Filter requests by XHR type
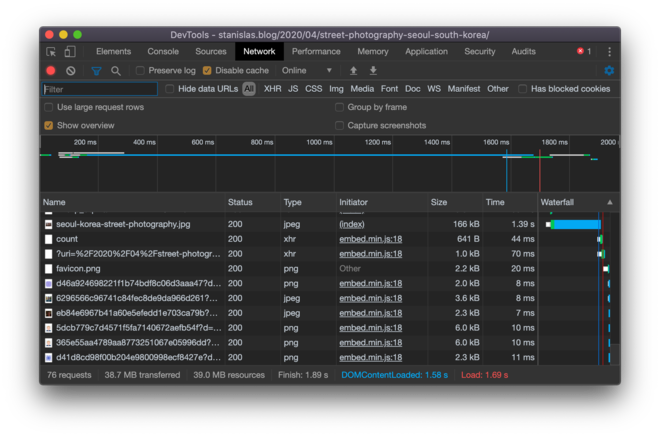The height and width of the screenshot is (437, 660). (x=272, y=89)
